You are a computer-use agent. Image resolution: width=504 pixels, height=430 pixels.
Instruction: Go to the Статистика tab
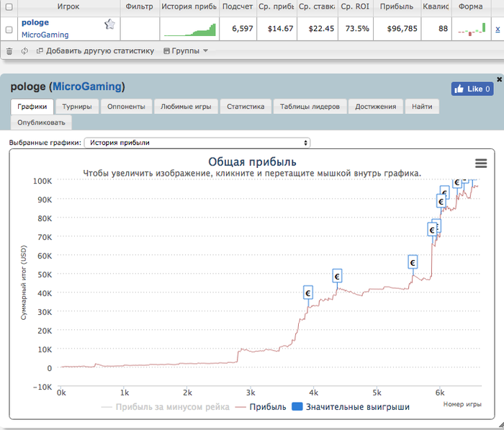pyautogui.click(x=246, y=107)
